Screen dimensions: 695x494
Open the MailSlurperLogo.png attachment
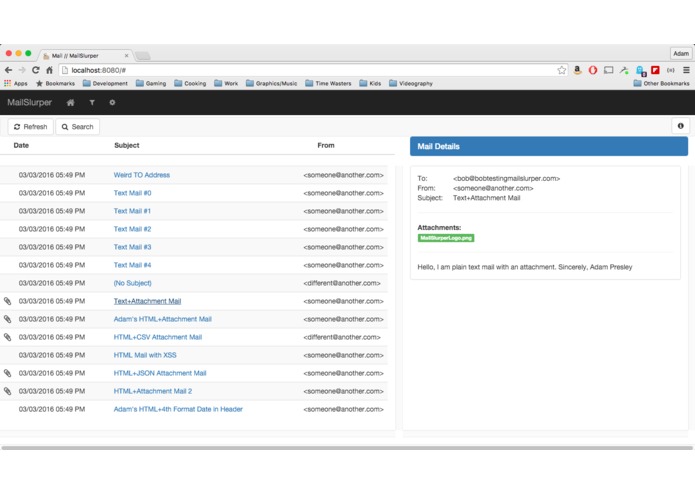446,238
